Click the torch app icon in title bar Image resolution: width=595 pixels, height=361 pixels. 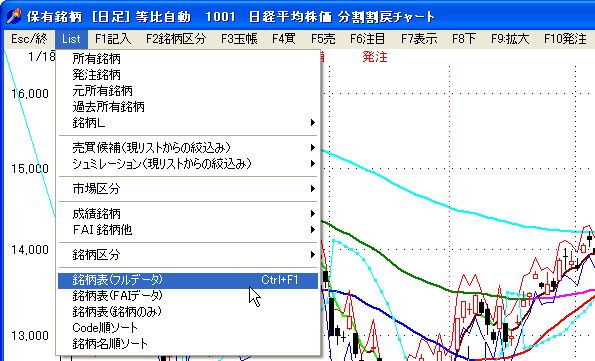coord(14,16)
